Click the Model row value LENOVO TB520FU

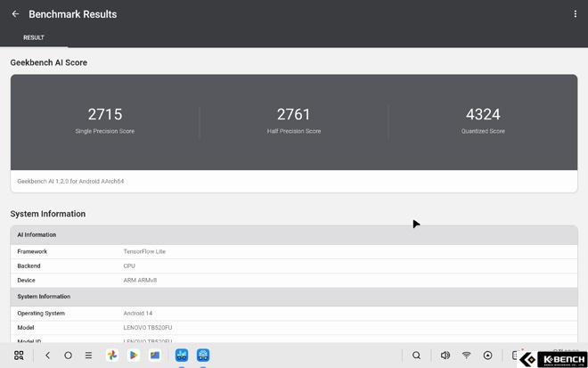coord(148,328)
